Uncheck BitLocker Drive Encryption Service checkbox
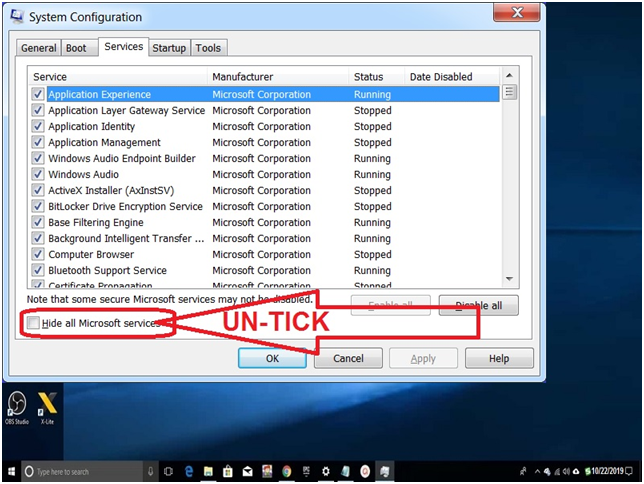This screenshot has height=484, width=644. (x=38, y=206)
